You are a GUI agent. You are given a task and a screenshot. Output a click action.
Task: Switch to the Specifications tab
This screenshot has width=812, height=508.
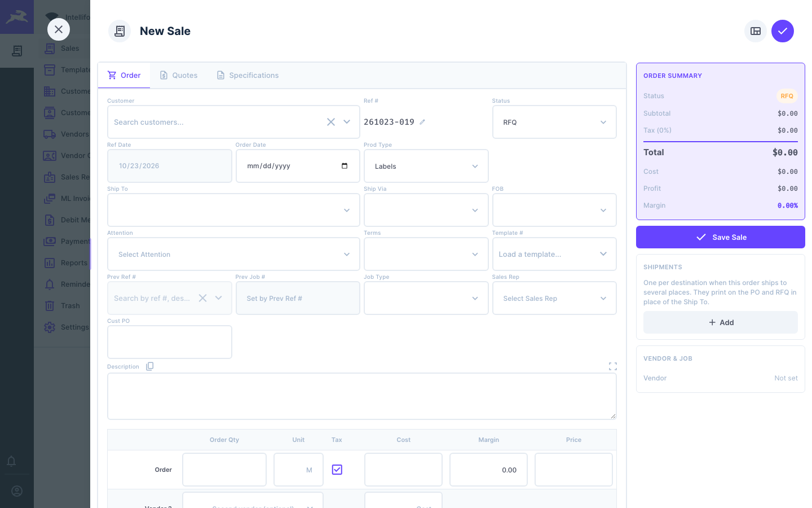(x=248, y=76)
